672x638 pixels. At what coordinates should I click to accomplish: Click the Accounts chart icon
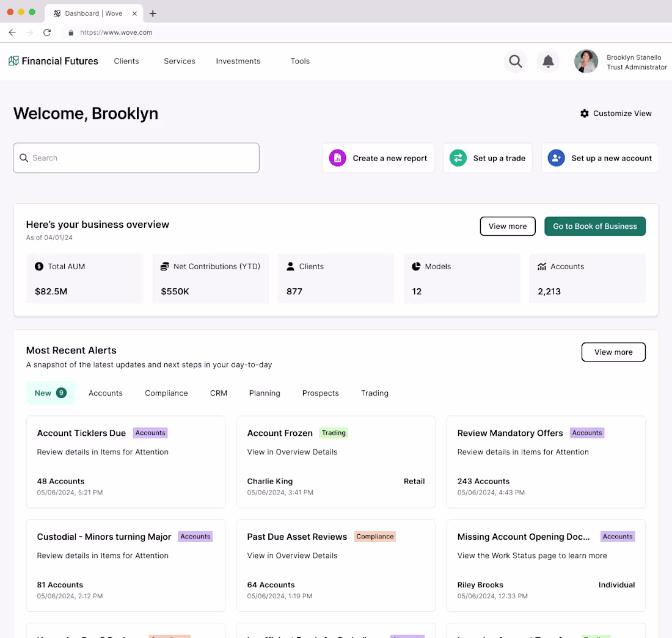pos(542,266)
